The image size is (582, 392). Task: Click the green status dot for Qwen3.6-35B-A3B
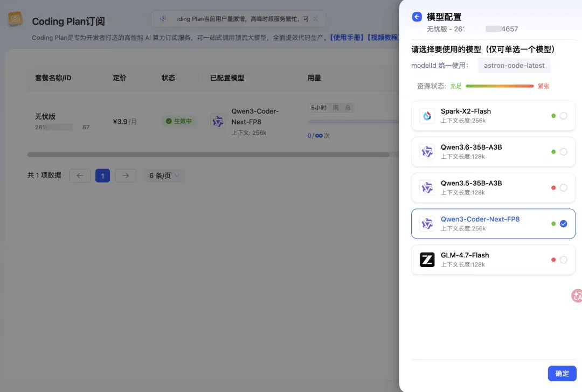[553, 152]
